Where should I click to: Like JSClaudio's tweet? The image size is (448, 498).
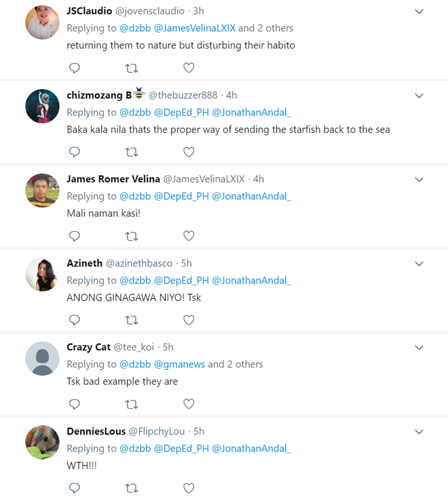click(x=189, y=68)
